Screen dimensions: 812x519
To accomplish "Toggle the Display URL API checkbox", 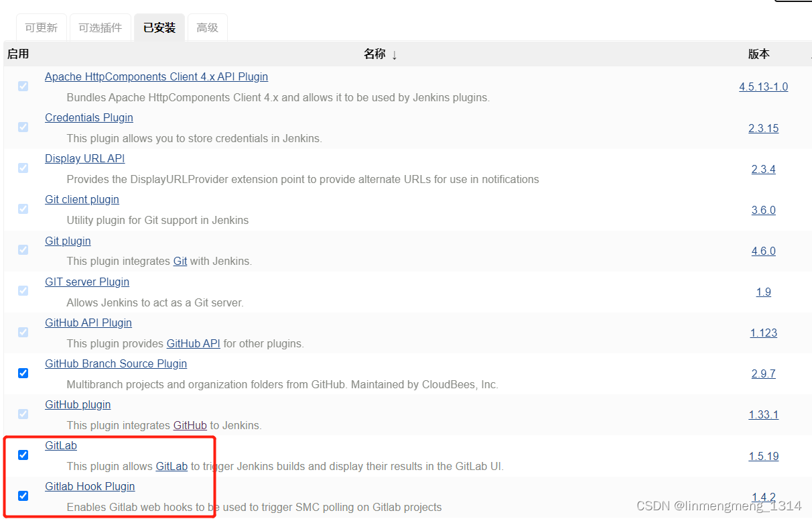I will 23,168.
